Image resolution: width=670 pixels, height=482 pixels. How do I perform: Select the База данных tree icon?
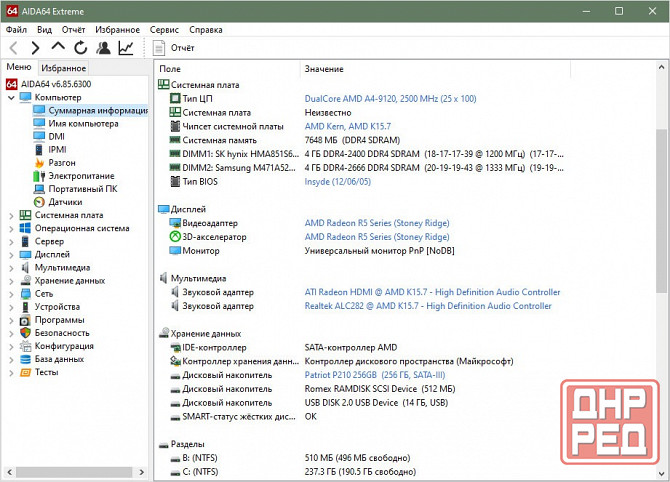point(26,359)
